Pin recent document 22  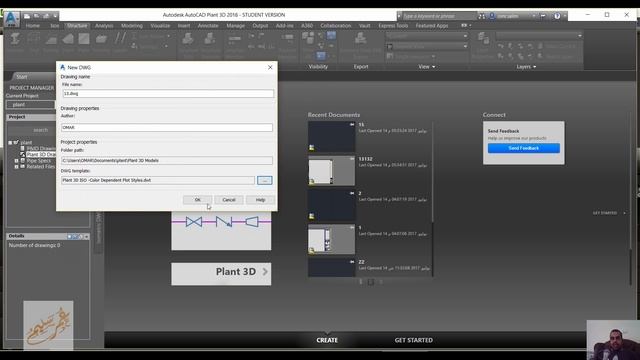click(352, 261)
